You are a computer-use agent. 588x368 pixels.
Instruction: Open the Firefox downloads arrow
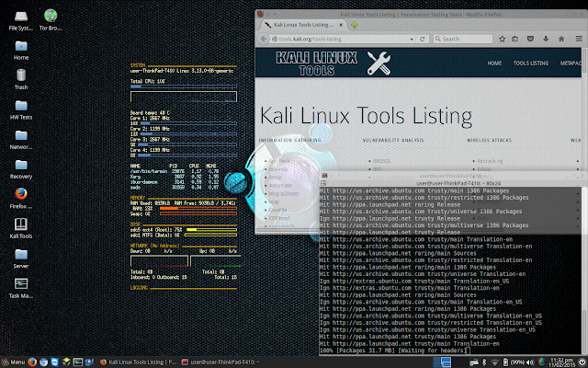point(546,39)
